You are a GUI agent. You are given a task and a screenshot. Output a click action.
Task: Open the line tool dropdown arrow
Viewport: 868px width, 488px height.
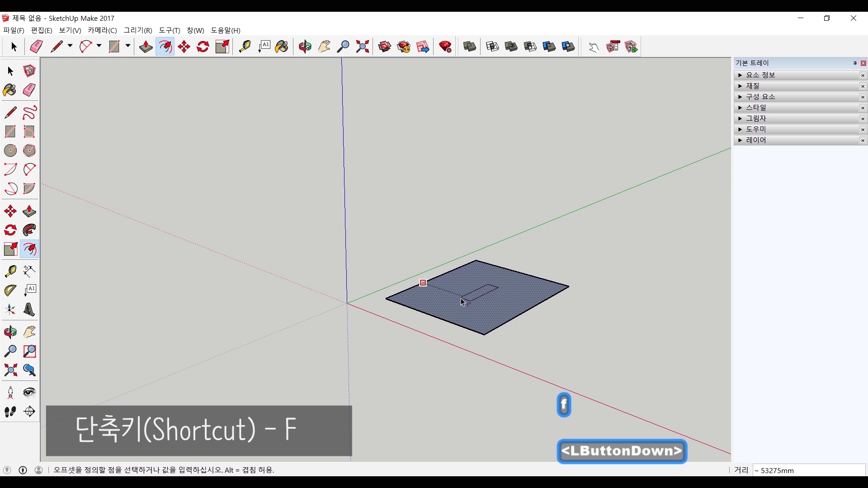pos(70,46)
